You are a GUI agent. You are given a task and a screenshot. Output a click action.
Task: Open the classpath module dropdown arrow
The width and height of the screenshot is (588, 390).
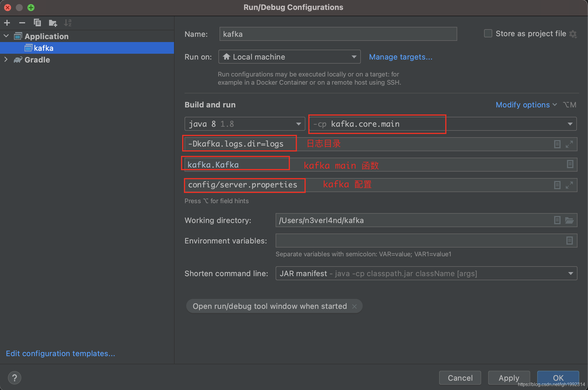click(570, 124)
